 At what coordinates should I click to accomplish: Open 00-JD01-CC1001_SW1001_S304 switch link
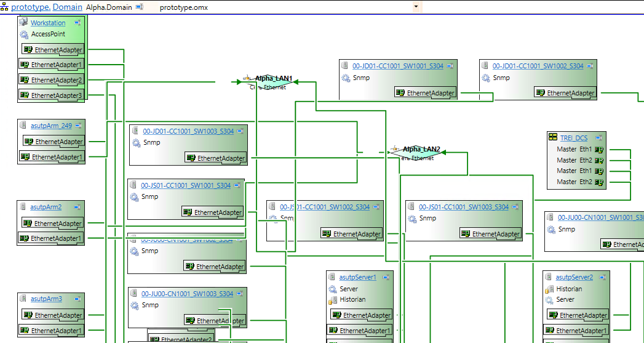point(398,66)
